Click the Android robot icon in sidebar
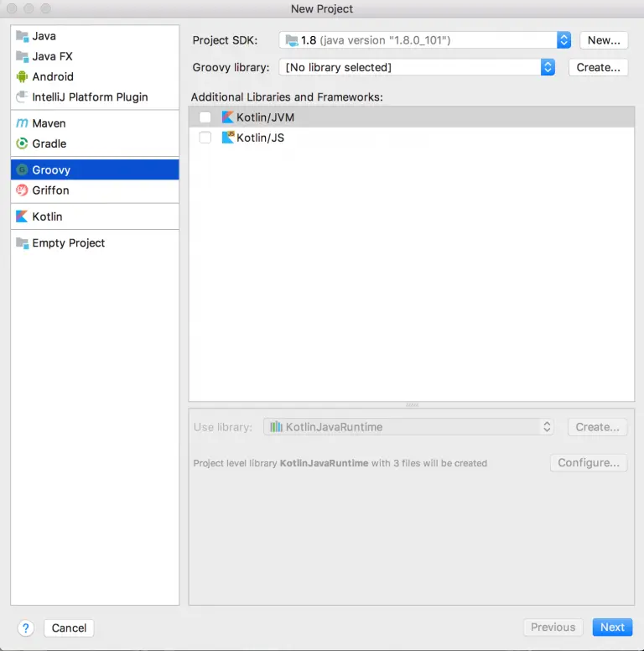 click(x=23, y=76)
